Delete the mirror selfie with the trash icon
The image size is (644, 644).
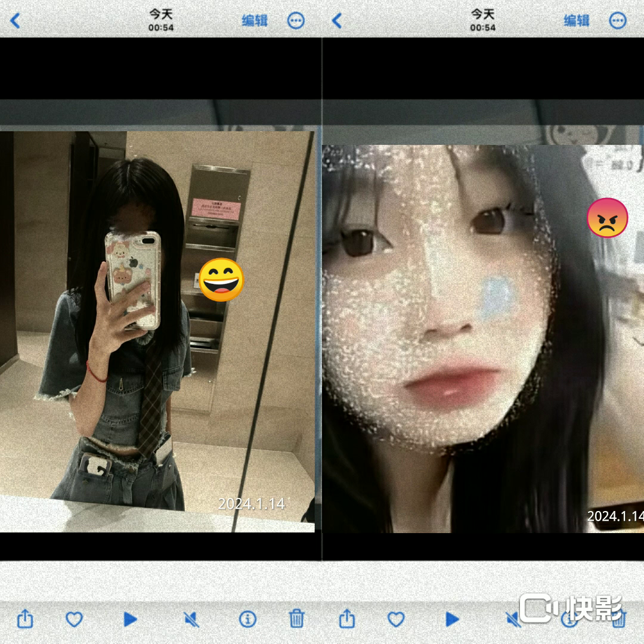[297, 618]
